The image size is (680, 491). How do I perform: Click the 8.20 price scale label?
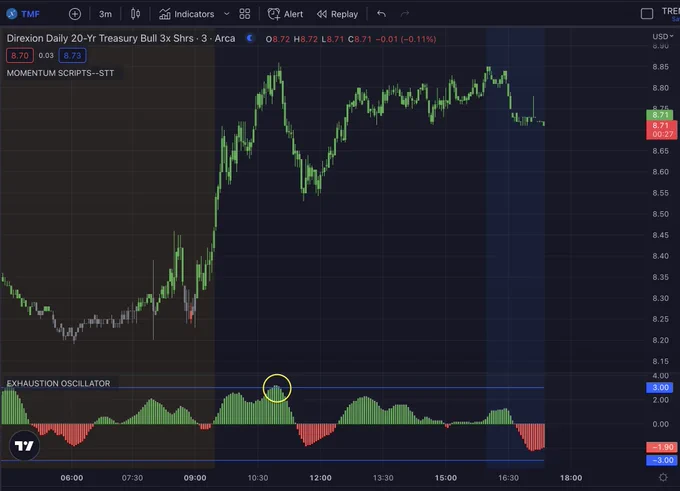660,340
